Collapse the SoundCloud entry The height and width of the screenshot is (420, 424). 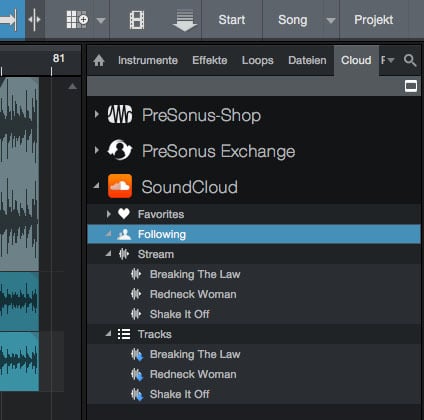pos(96,186)
